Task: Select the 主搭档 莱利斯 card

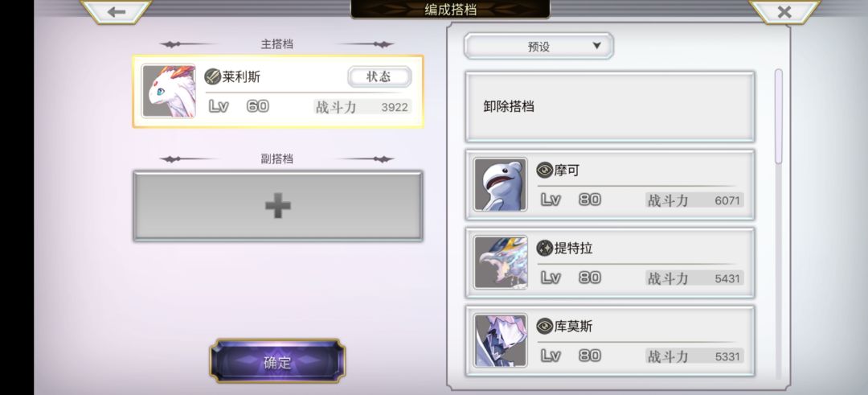Action: pyautogui.click(x=278, y=92)
